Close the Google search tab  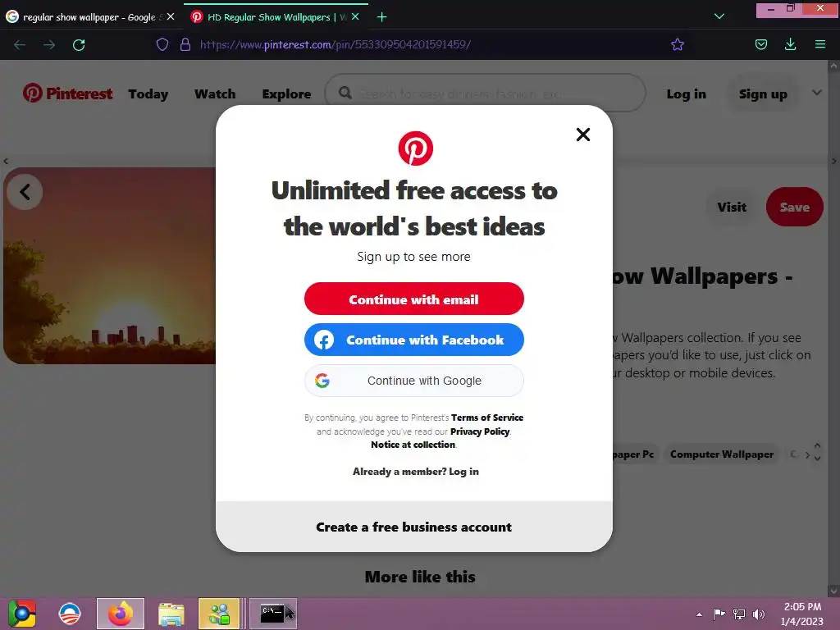[x=171, y=16]
